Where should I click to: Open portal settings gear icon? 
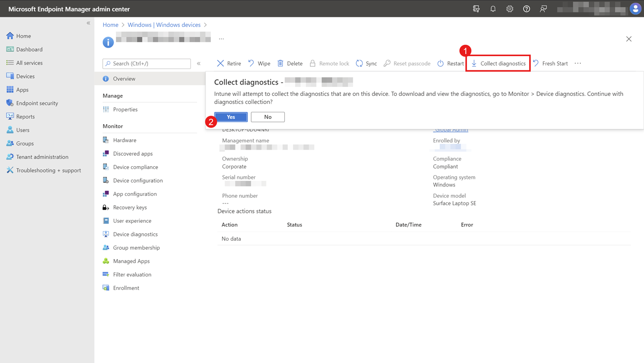point(510,9)
